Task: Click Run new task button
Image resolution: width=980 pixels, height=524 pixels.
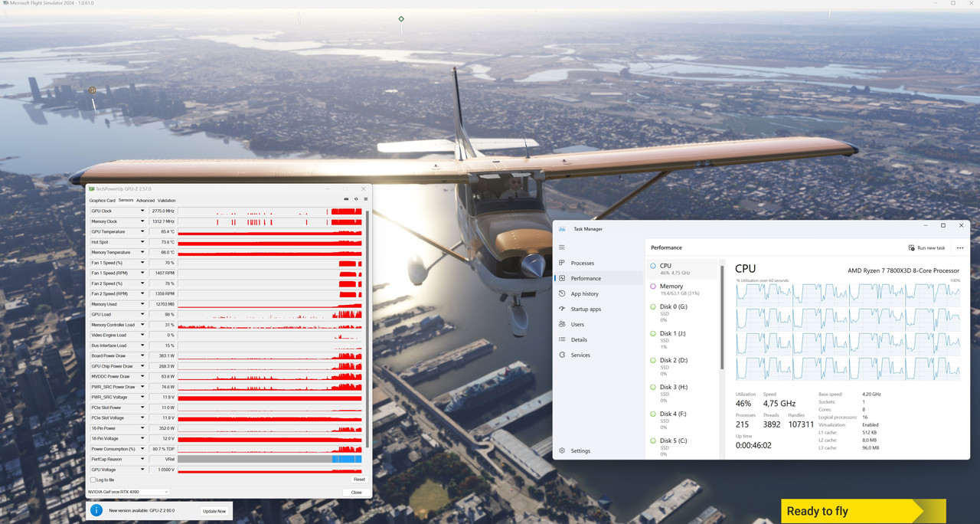Action: tap(926, 248)
